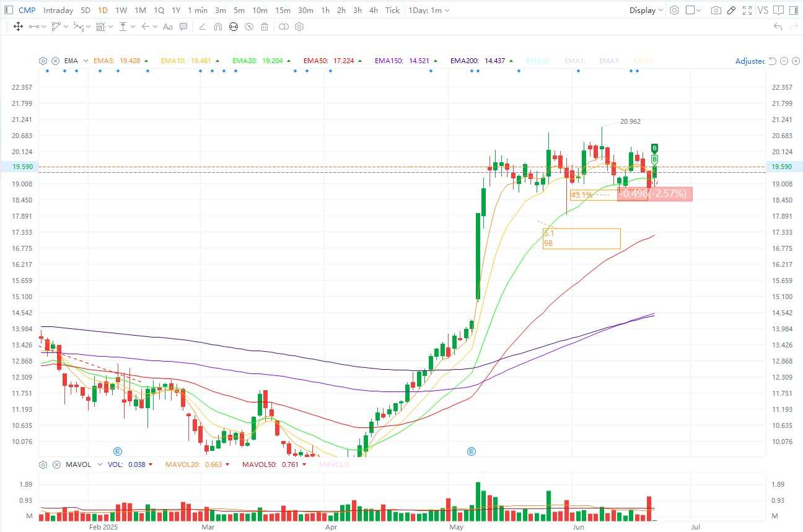
Task: Select the magnet snap tool
Action: click(x=217, y=27)
